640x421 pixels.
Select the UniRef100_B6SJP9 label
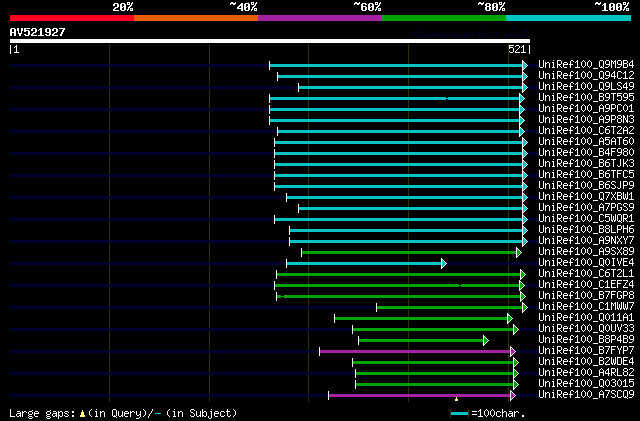[586, 186]
